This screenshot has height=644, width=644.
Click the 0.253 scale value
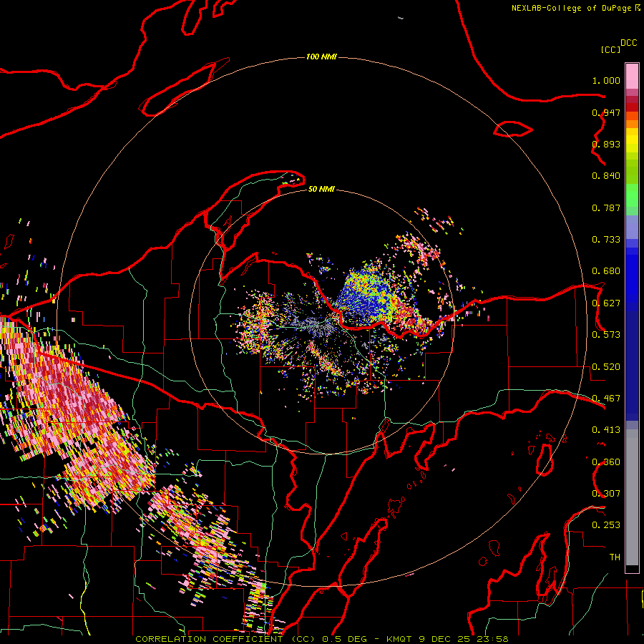tap(606, 525)
